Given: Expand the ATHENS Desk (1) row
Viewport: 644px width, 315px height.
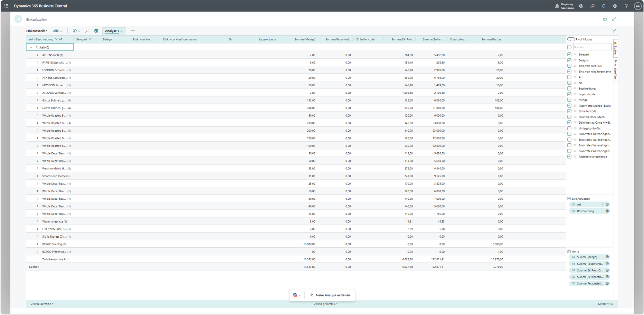Looking at the screenshot, I should click(x=37, y=55).
